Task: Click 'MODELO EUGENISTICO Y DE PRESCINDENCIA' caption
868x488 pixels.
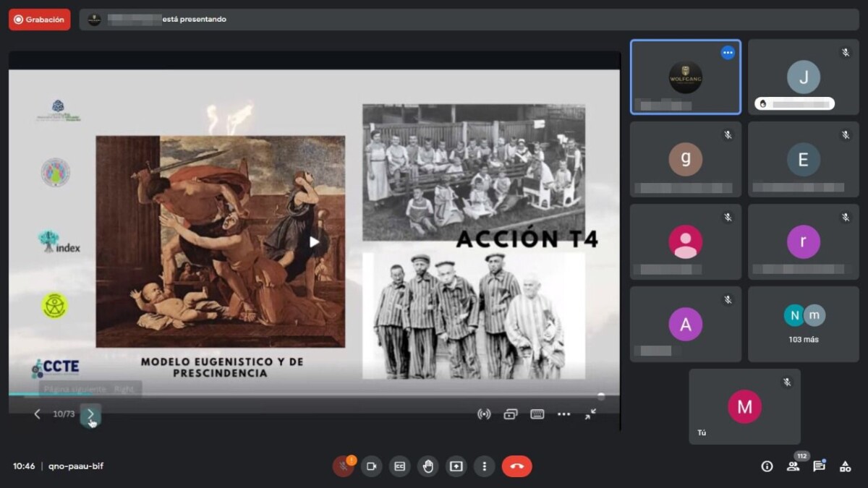Action: [222, 367]
